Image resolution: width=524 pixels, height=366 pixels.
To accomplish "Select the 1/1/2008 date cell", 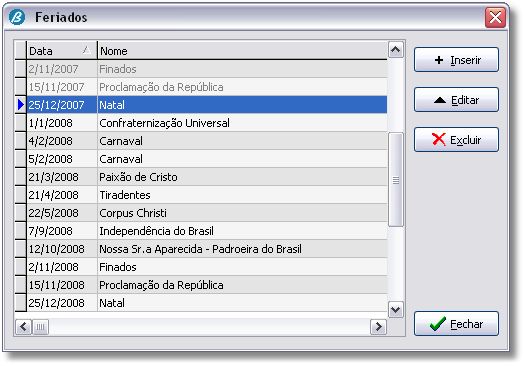I will click(62, 123).
